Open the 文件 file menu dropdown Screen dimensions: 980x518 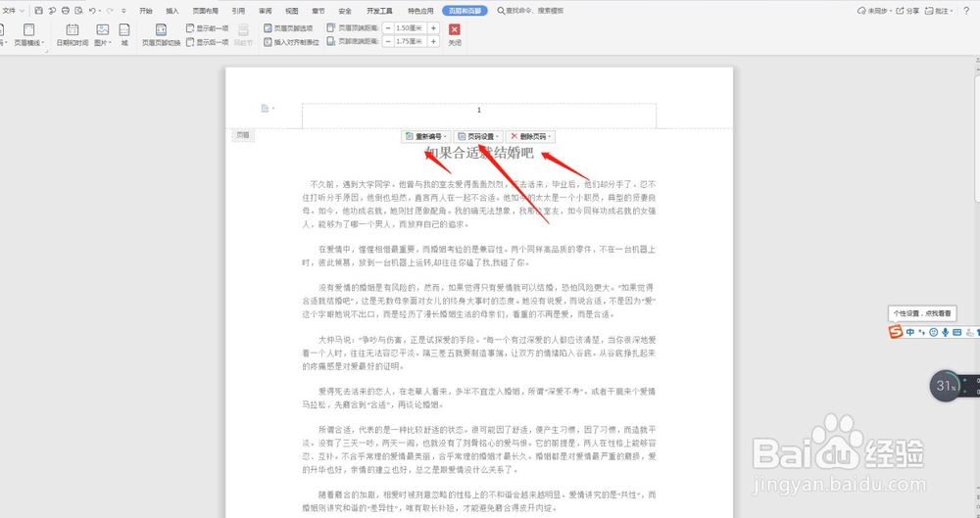(13, 11)
